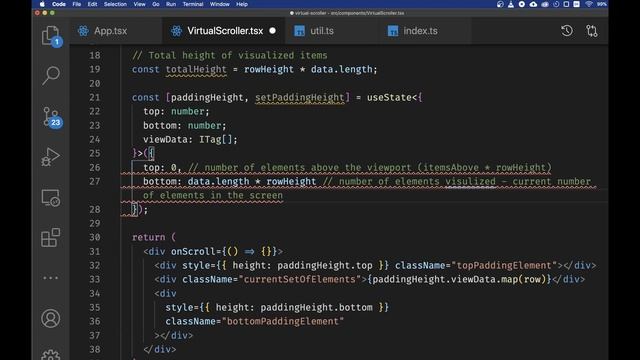The height and width of the screenshot is (360, 640).
Task: Click the VLC cone icon in menu bar
Action: tap(511, 4)
